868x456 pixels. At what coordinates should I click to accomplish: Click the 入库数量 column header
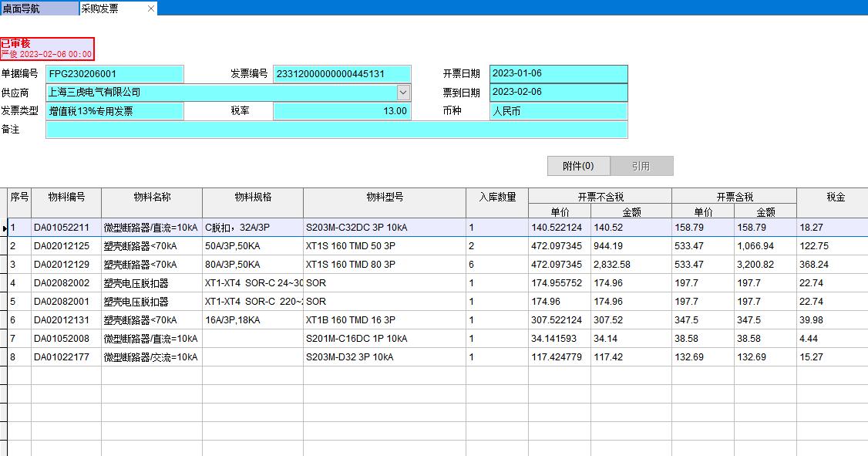coord(497,198)
